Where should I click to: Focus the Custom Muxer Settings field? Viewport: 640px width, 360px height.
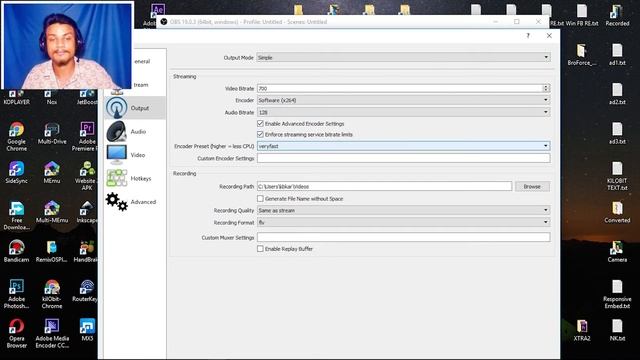(403, 237)
